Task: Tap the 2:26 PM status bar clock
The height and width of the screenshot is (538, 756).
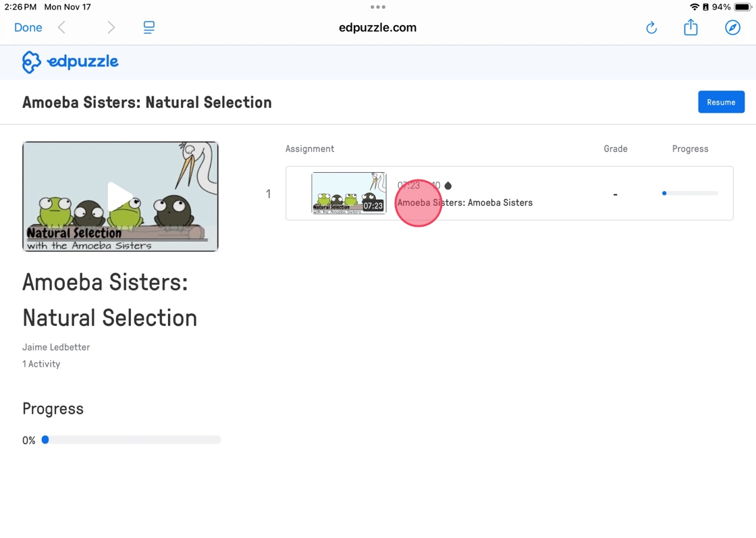Action: (20, 7)
